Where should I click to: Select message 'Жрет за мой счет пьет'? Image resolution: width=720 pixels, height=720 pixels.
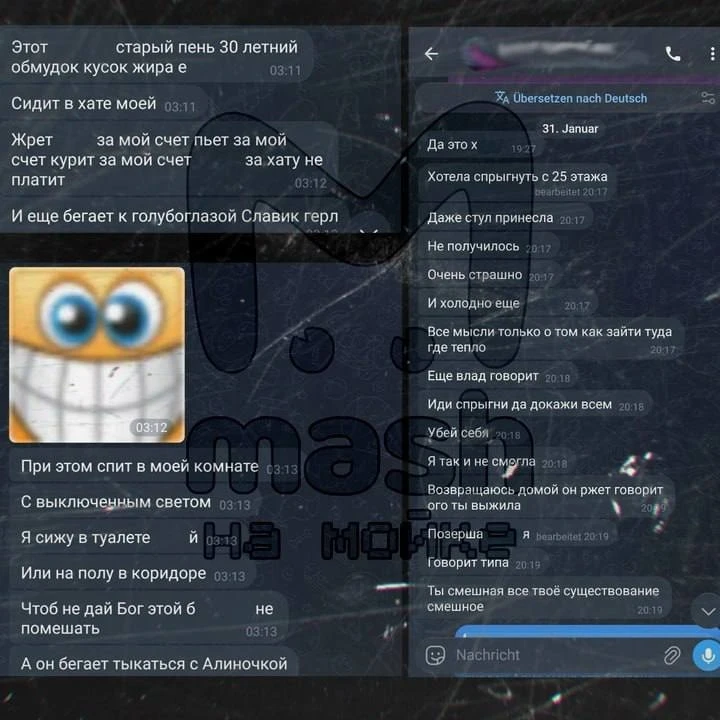coord(169,160)
